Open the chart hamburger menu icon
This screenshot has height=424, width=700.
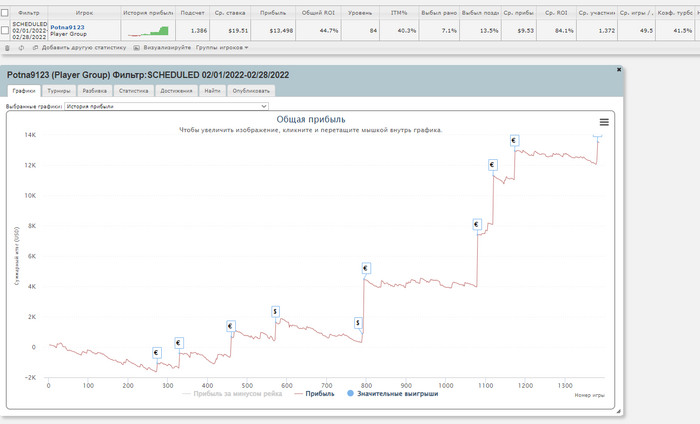pyautogui.click(x=604, y=122)
